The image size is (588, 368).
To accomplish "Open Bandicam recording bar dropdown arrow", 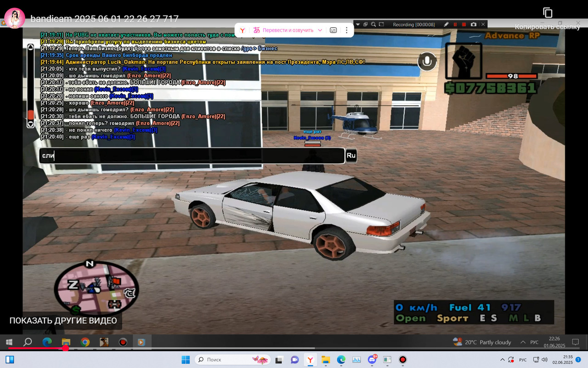I will 357,24.
